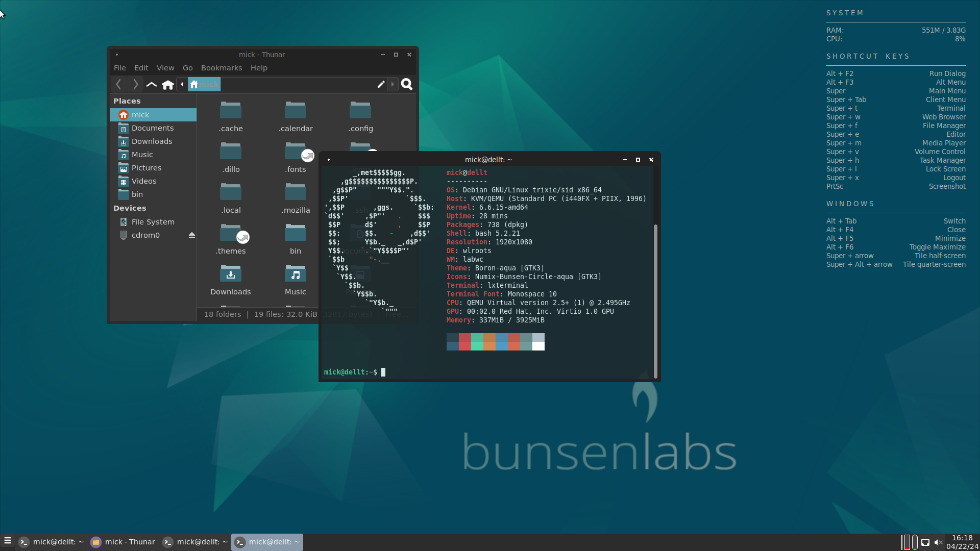Go to parent folder with up arrow
Viewport: 980px width, 551px height.
pos(152,85)
